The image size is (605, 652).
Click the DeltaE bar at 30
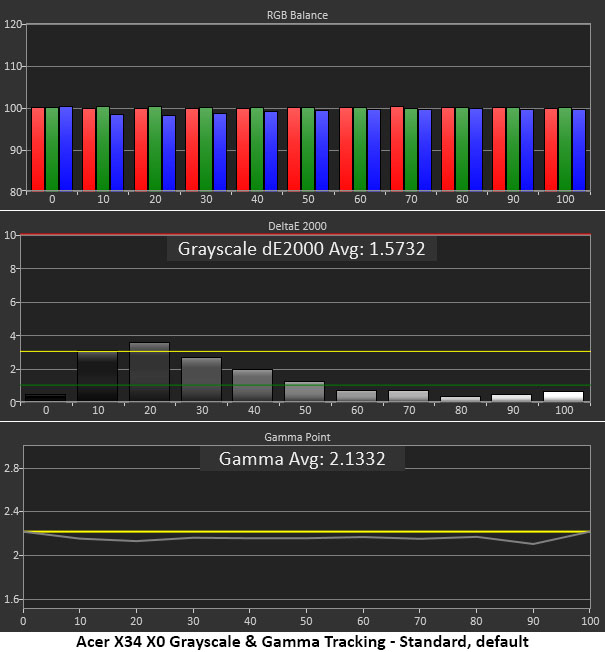(202, 379)
